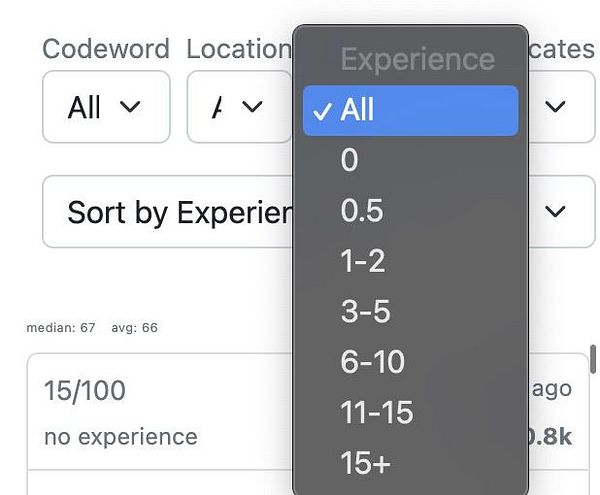Image resolution: width=600 pixels, height=495 pixels.
Task: Click chevron arrow in Location dropdown
Action: (x=253, y=107)
